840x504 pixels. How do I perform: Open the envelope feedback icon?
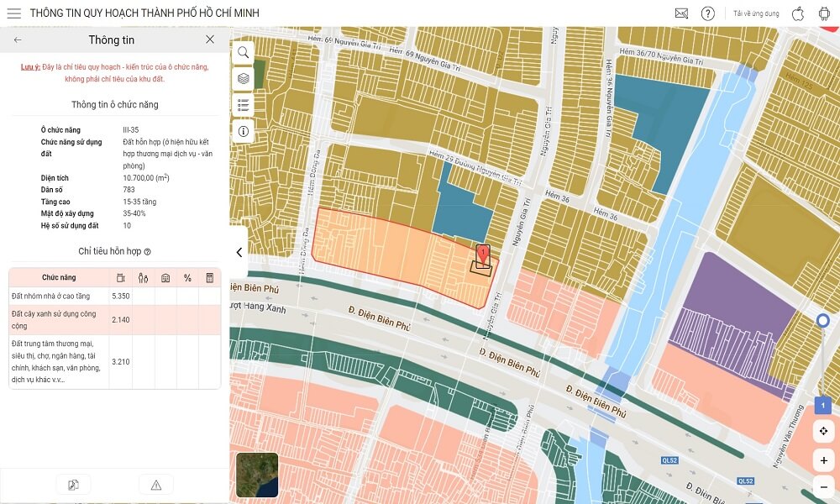point(681,13)
